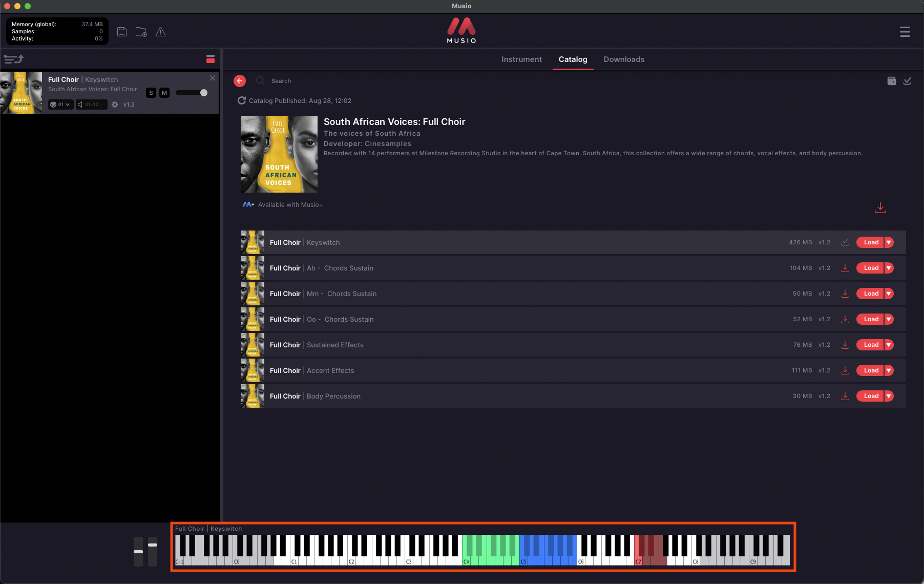This screenshot has height=584, width=924.
Task: Load Full Choir Ah Chords Sustain
Action: point(871,268)
